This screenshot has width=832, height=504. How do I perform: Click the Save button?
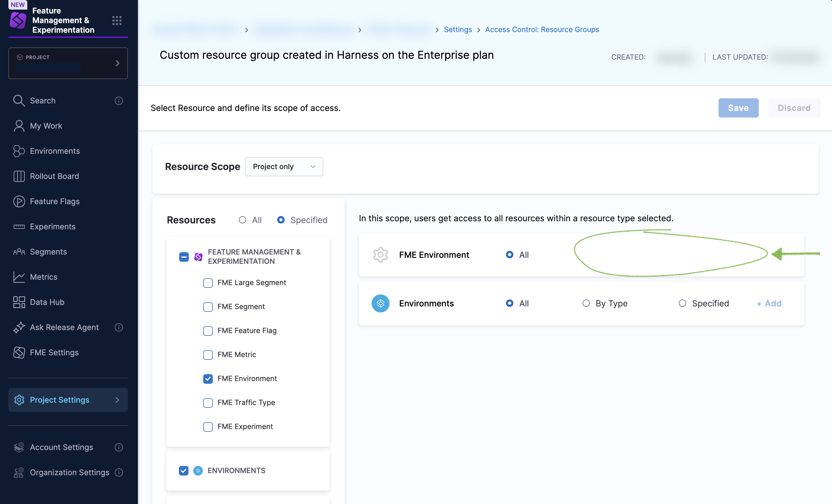point(738,108)
